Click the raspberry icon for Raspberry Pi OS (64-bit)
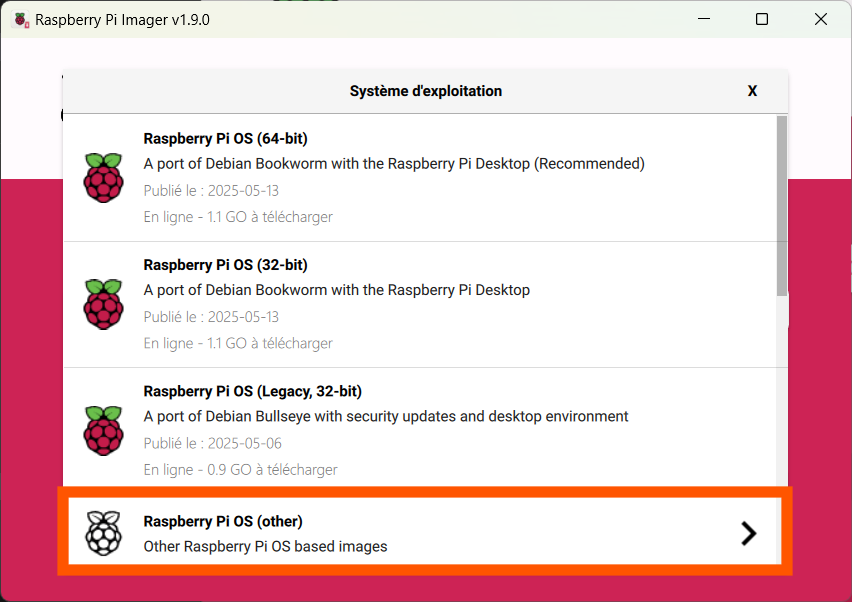Screen dimensions: 852x602 103,178
